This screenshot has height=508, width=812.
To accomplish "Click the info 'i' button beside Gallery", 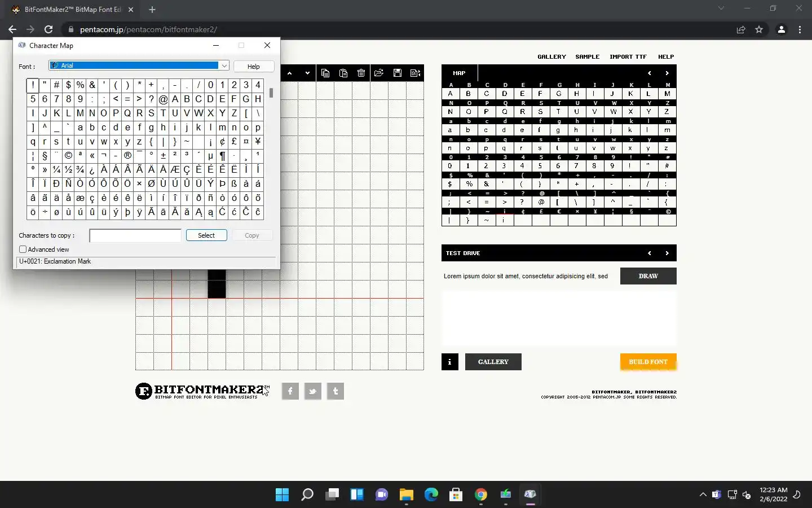I will [x=449, y=362].
